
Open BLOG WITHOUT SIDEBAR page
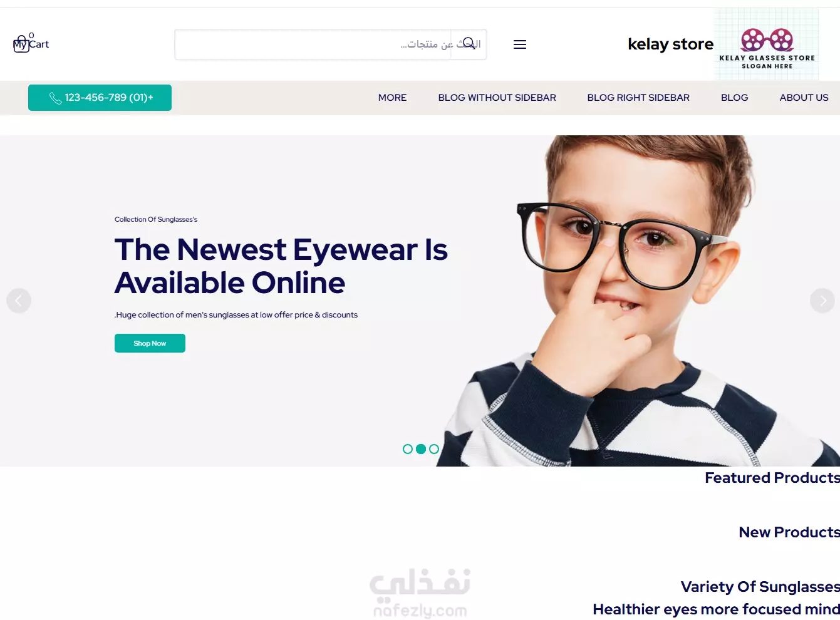[x=497, y=98]
